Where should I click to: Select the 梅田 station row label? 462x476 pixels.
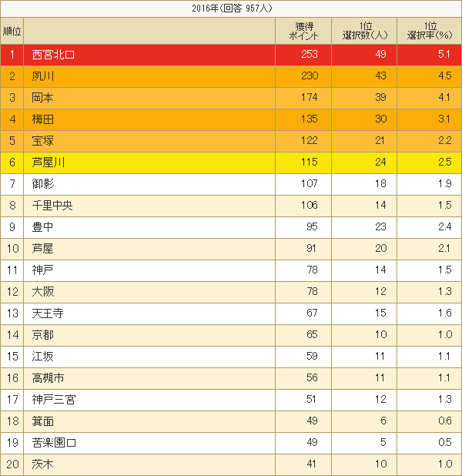click(x=43, y=119)
